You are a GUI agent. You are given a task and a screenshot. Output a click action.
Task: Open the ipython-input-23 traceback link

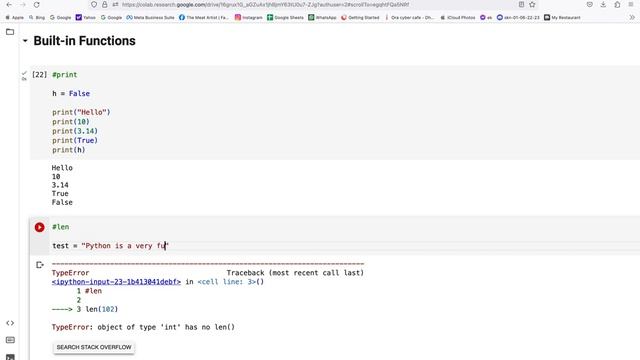116,282
